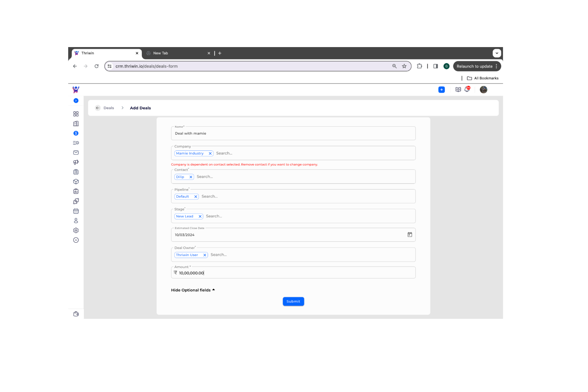Image resolution: width=588 pixels, height=392 pixels.
Task: Open the tasks clipboard-list icon in sidebar
Action: 76,172
